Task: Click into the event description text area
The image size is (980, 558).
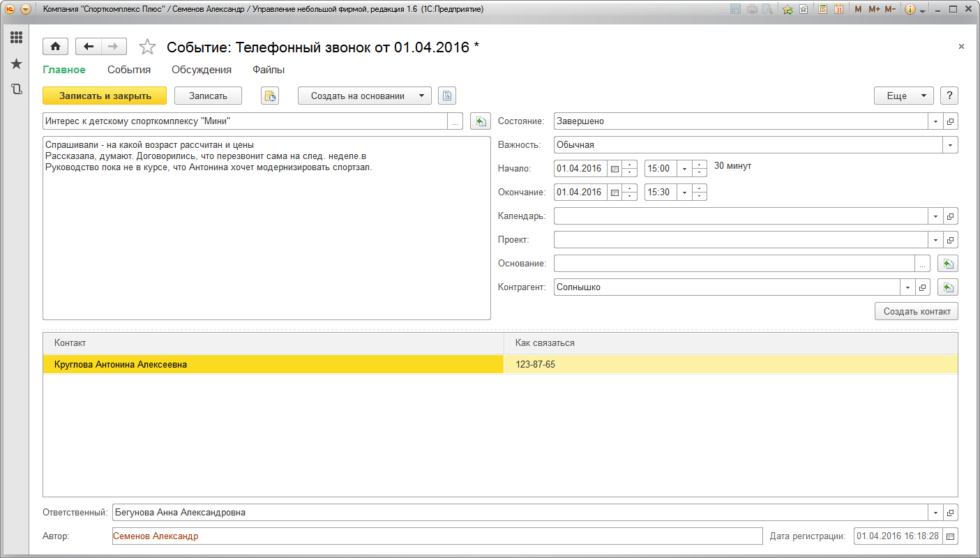Action: (266, 228)
